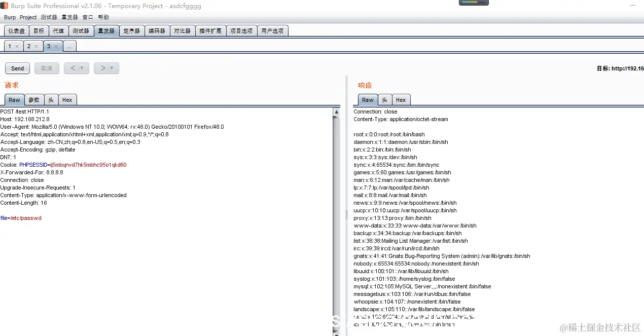Open the 项目选项 tab
The width and height of the screenshot is (644, 336).
click(241, 31)
